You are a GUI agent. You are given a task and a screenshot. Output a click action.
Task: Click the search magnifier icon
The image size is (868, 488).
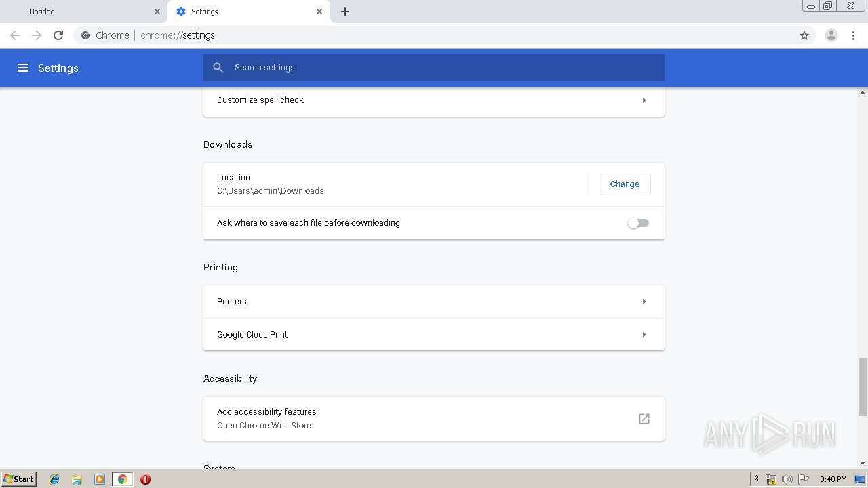218,68
